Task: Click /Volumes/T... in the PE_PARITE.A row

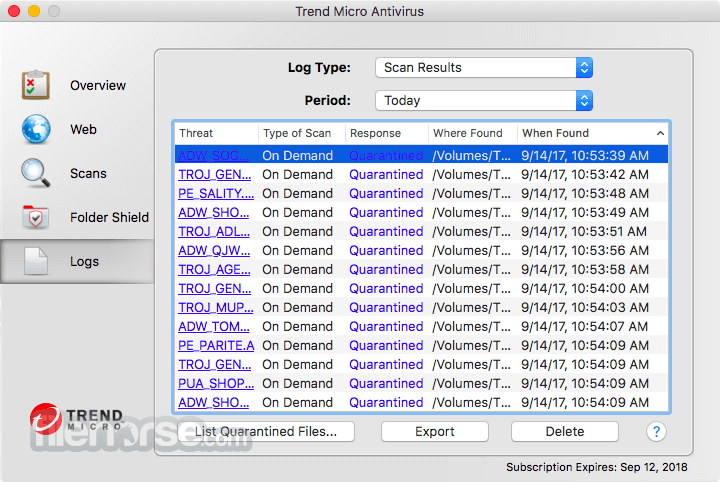Action: pyautogui.click(x=471, y=346)
